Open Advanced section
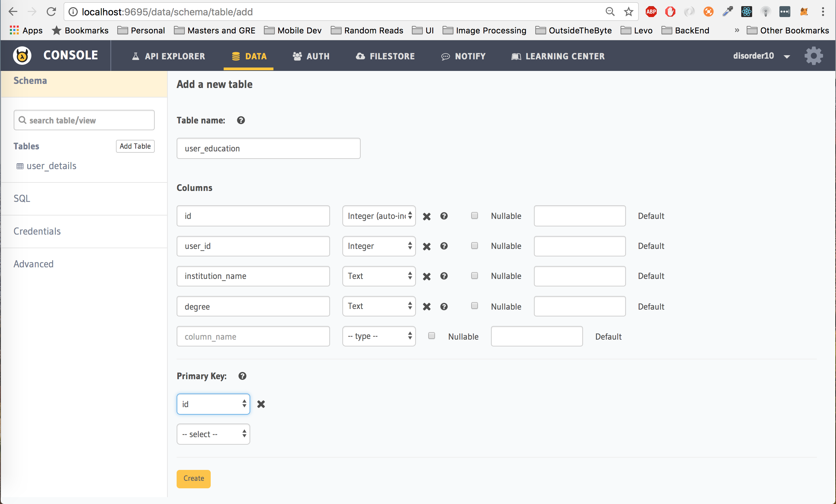836x504 pixels. 33,263
